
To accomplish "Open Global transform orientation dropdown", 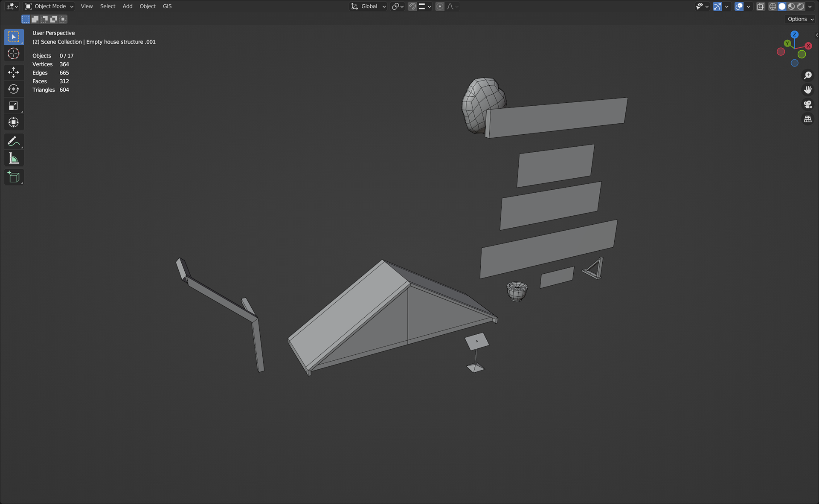I will click(x=369, y=6).
